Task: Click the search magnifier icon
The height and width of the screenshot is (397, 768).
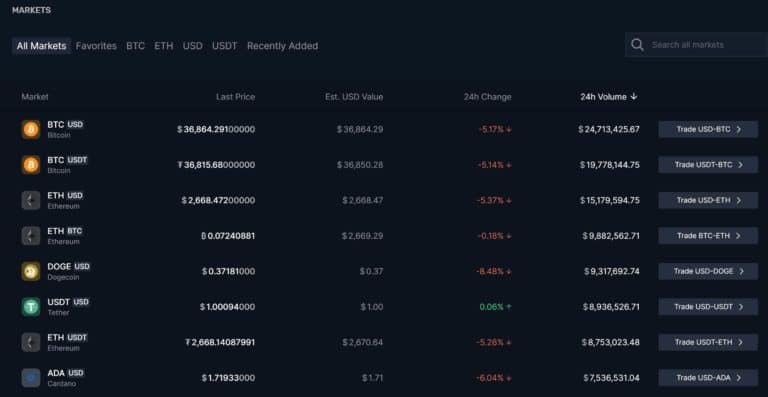Action: (x=637, y=45)
